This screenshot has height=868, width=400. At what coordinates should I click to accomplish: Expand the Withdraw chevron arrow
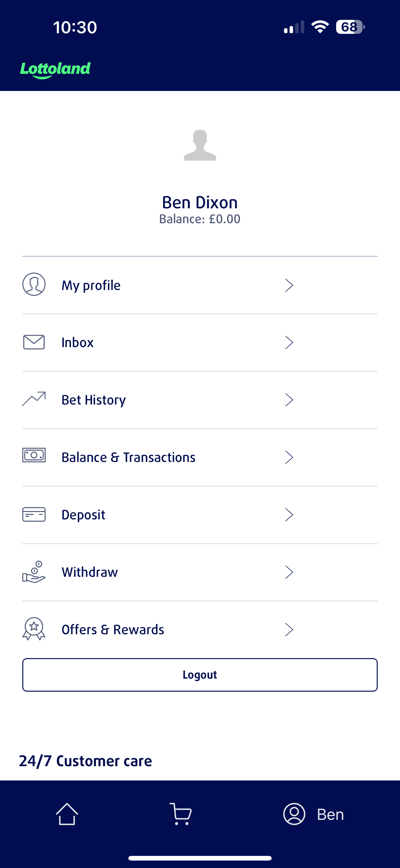tap(289, 572)
